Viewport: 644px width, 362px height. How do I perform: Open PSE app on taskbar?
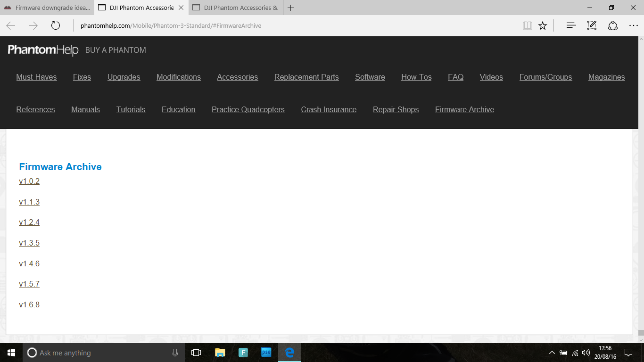click(x=266, y=353)
